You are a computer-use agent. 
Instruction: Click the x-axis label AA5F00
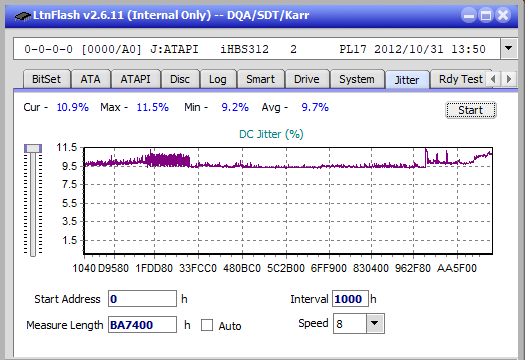(457, 268)
